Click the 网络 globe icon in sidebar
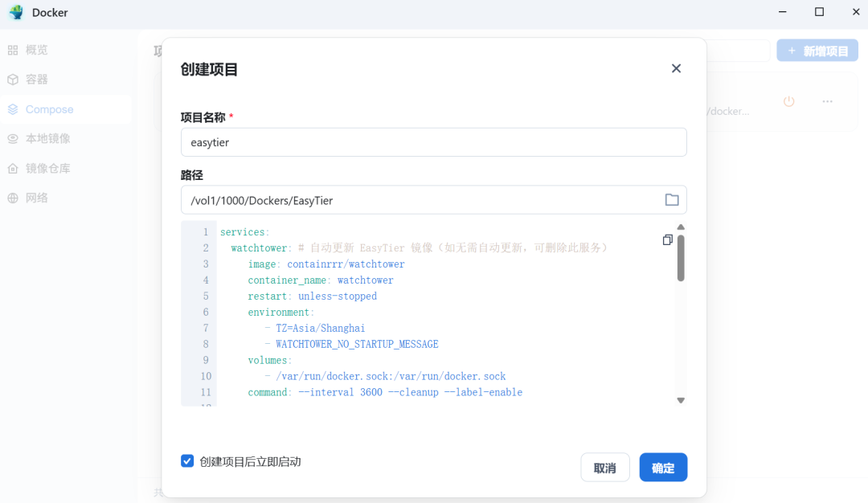The width and height of the screenshot is (868, 503). [x=13, y=198]
